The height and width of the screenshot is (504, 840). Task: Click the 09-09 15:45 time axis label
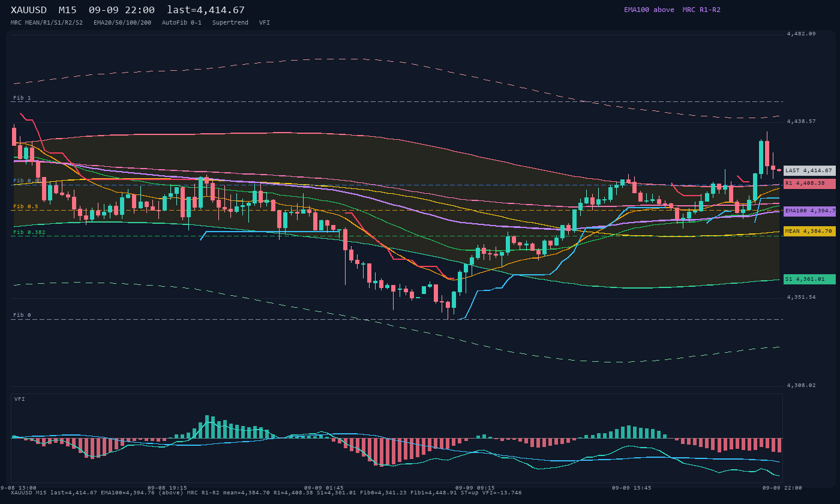tap(631, 488)
